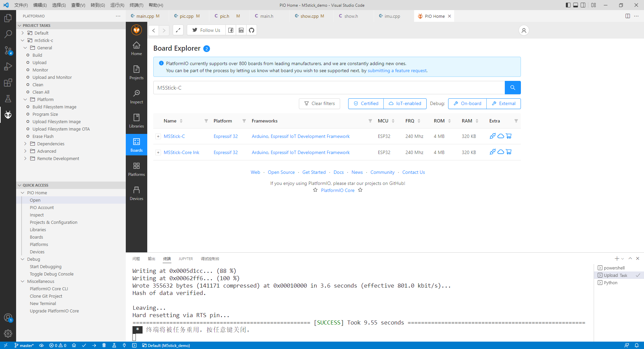Open Inspect in PIO sidebar
The height and width of the screenshot is (349, 644).
click(x=137, y=97)
